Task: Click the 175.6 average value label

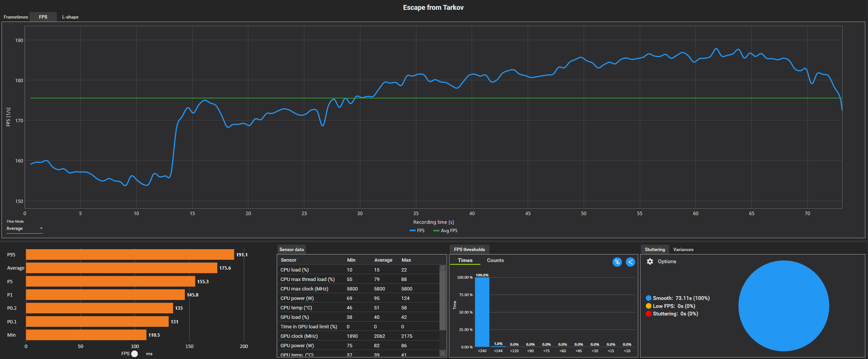Action: (x=225, y=268)
